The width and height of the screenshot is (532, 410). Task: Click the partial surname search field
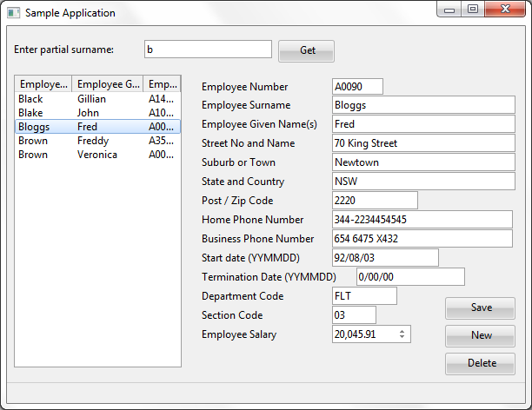pyautogui.click(x=208, y=50)
